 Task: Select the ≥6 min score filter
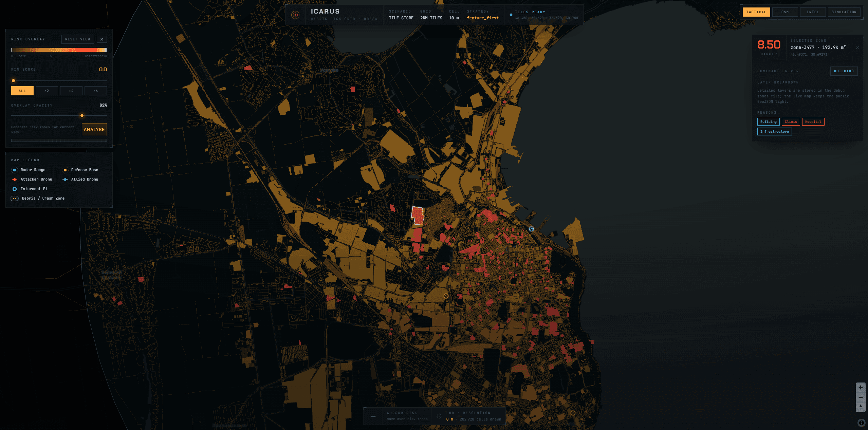[96, 91]
